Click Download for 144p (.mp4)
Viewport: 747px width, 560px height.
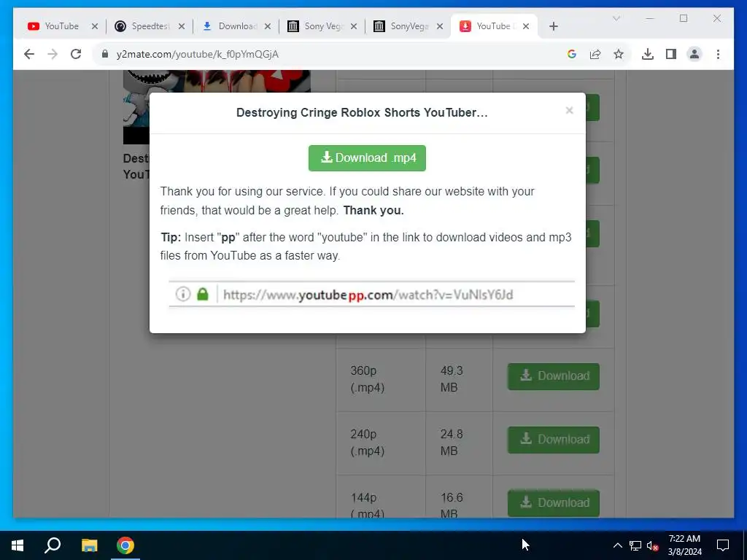point(554,503)
